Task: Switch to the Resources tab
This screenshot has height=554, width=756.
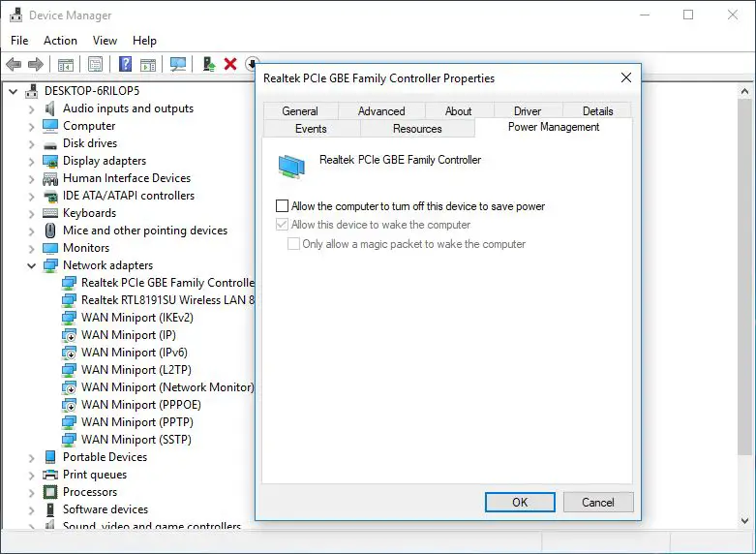Action: (x=417, y=129)
